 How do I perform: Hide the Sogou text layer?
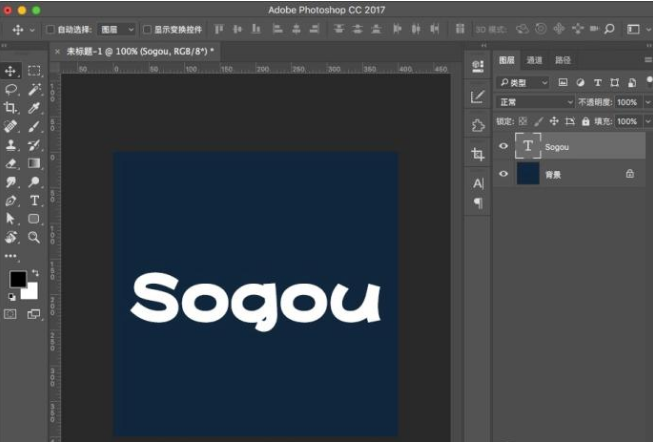pos(503,147)
